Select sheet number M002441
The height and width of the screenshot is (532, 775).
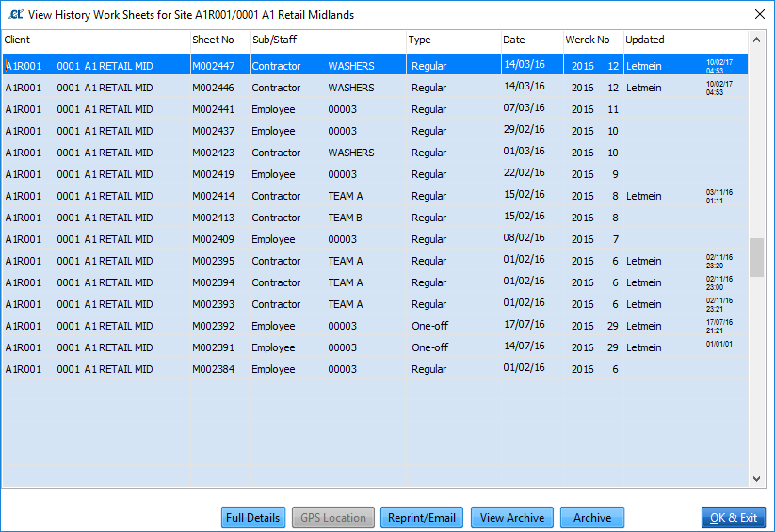coord(214,109)
